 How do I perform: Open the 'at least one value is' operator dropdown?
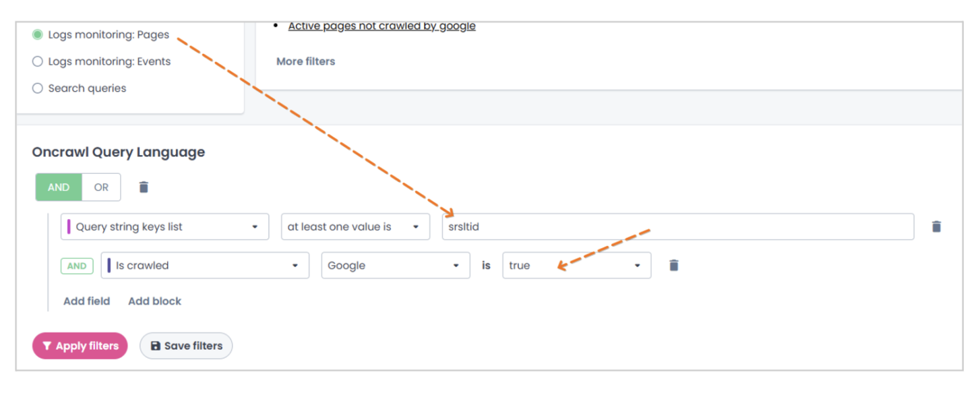pos(355,227)
